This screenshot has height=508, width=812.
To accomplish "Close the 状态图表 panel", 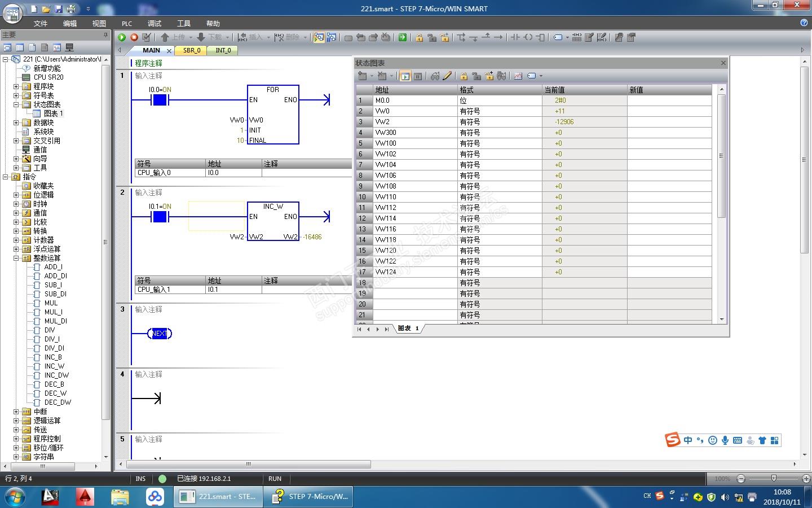I will (723, 63).
